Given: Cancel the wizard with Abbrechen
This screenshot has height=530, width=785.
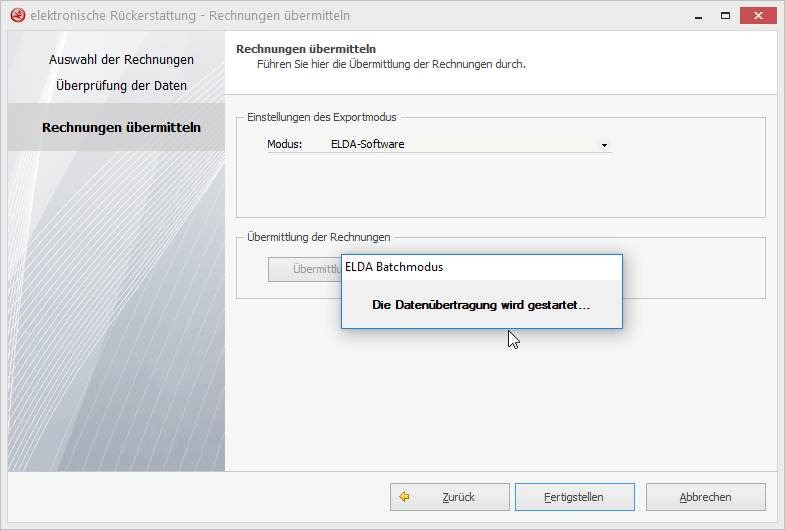Looking at the screenshot, I should click(x=705, y=496).
